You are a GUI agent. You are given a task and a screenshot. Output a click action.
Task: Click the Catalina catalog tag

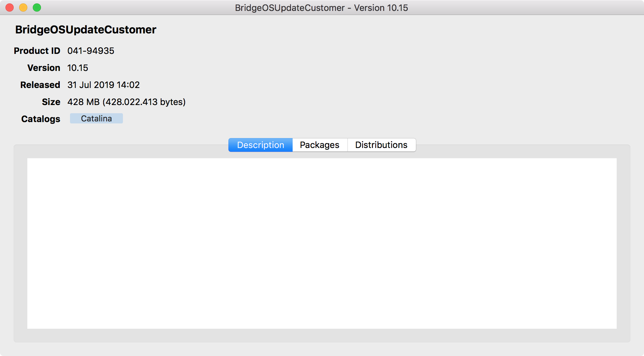(x=96, y=118)
